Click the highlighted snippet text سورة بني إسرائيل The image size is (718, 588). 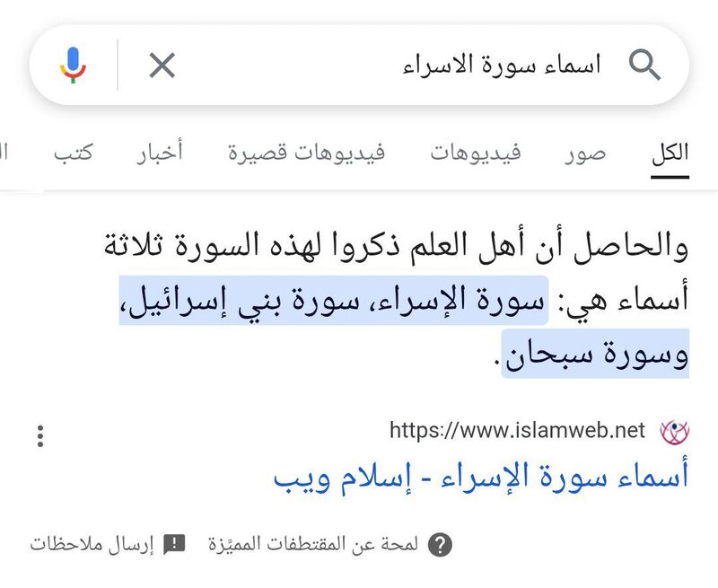[x=240, y=302]
